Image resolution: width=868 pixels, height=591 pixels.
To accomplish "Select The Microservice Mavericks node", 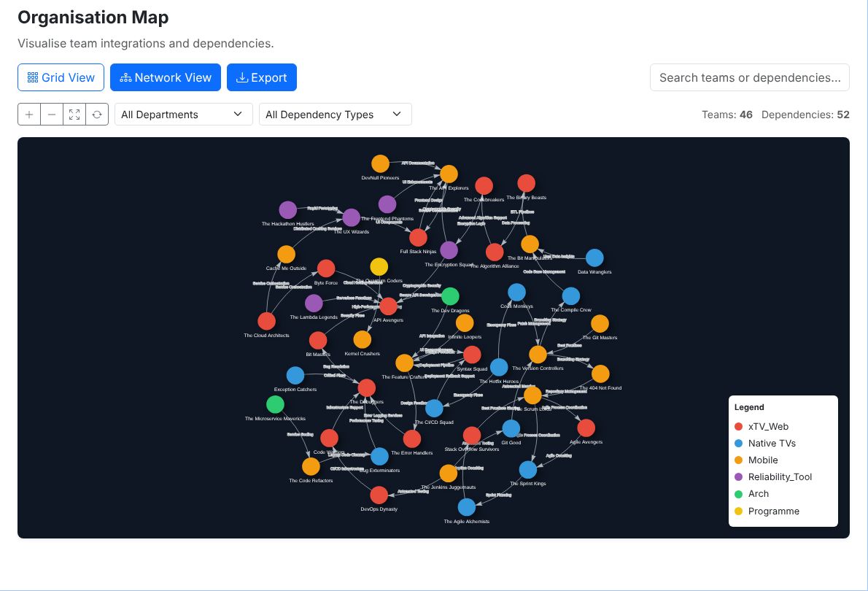I will (x=275, y=404).
